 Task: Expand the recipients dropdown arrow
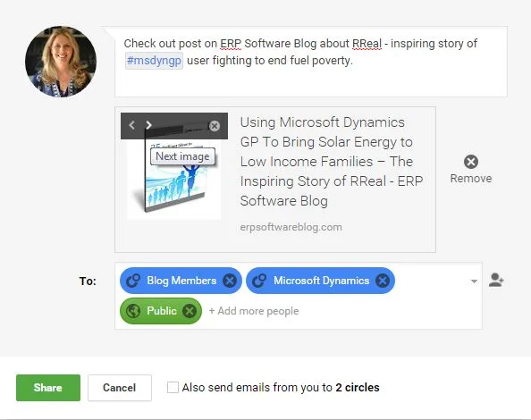(x=474, y=281)
